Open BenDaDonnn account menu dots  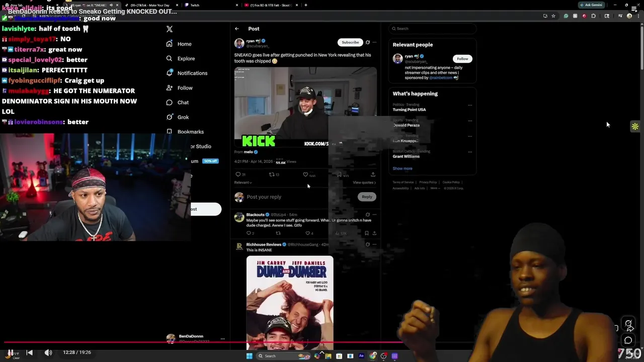tap(222, 339)
